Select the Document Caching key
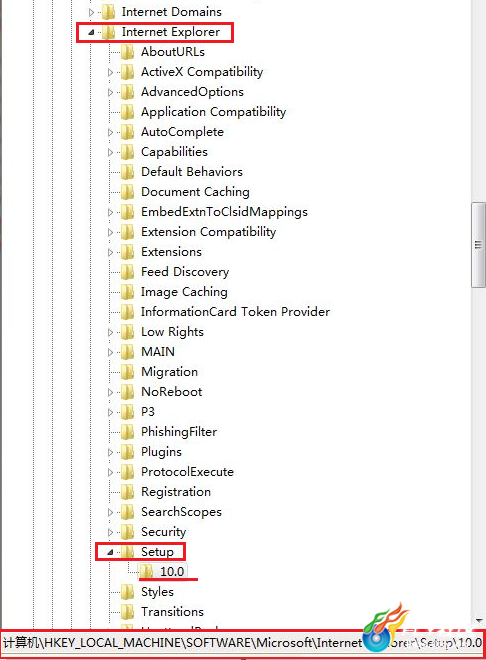This screenshot has height=660, width=486. pyautogui.click(x=195, y=192)
